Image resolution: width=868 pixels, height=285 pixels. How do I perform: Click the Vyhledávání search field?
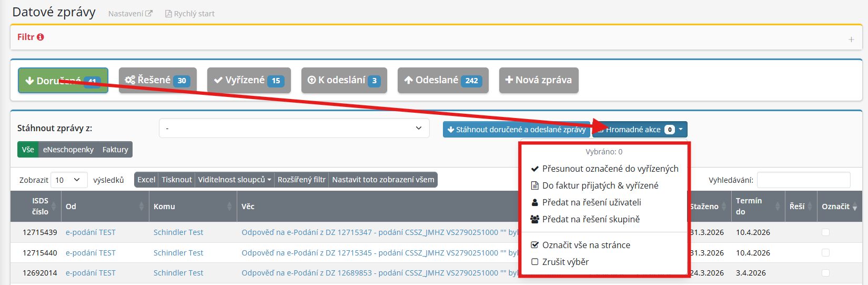pyautogui.click(x=803, y=180)
